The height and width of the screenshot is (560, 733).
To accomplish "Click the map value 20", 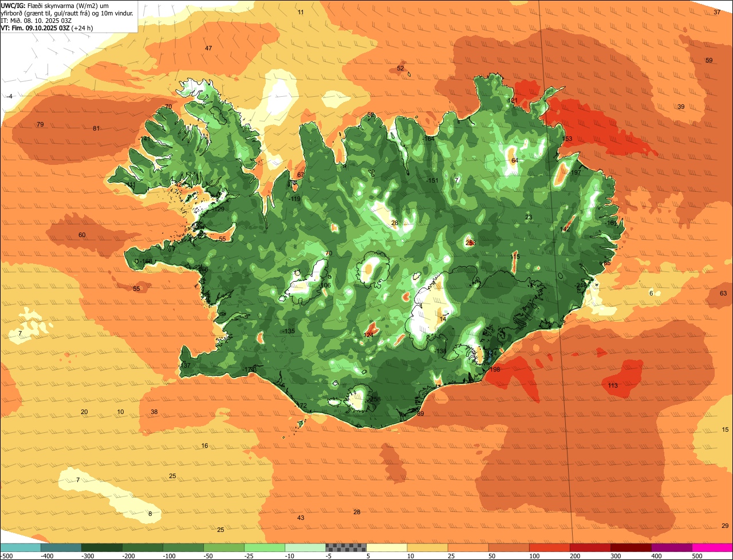I will pyautogui.click(x=84, y=412).
